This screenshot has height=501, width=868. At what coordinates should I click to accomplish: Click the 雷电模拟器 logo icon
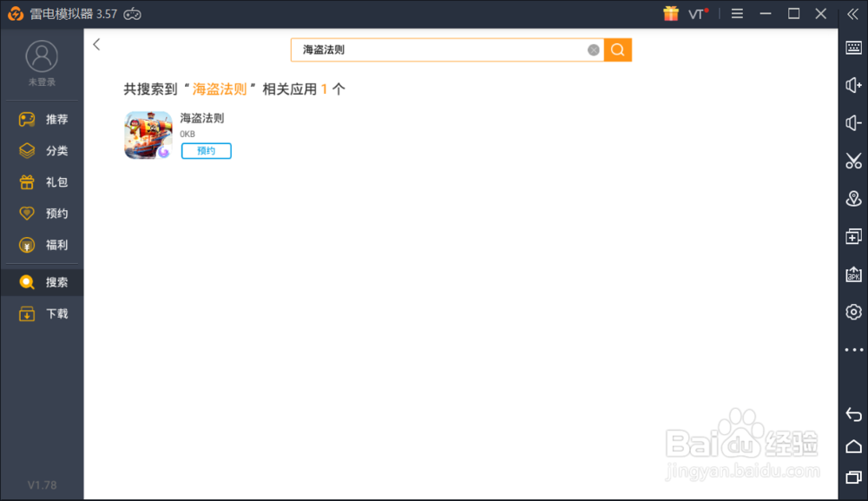(16, 14)
